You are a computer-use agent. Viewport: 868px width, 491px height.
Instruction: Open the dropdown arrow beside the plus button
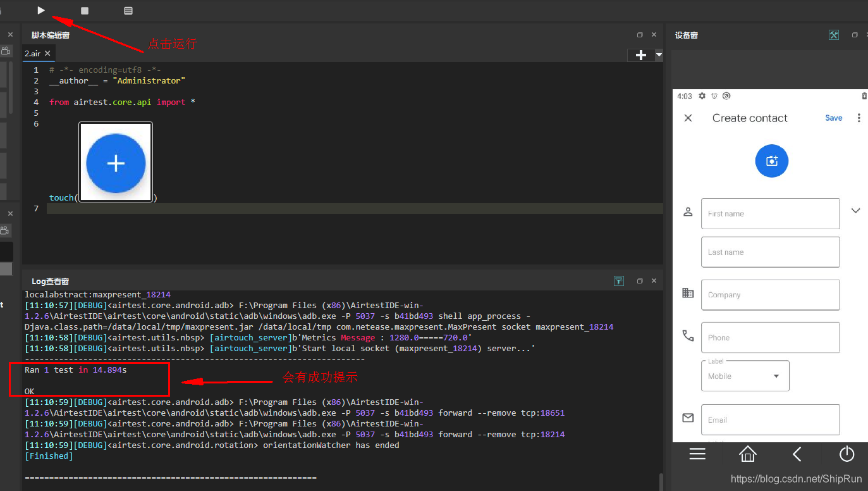(x=659, y=55)
